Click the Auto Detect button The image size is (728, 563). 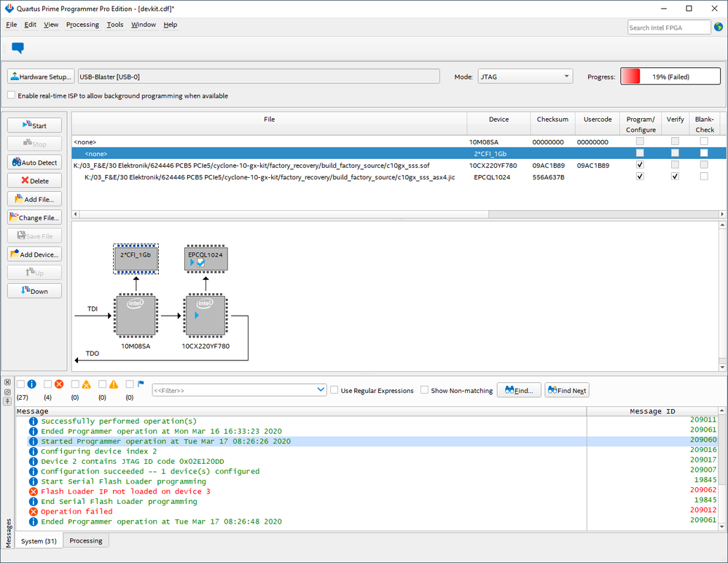tap(35, 162)
